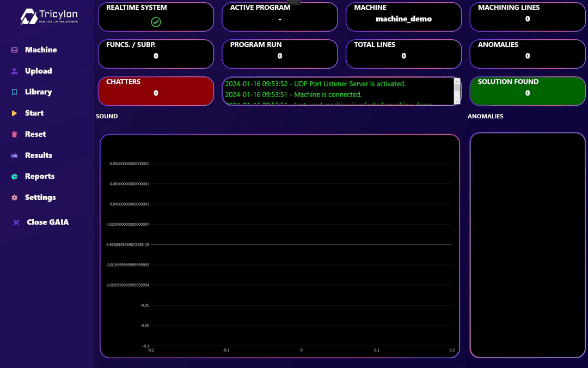Click the Machine card showing machine_demo
The width and height of the screenshot is (588, 368).
(403, 17)
